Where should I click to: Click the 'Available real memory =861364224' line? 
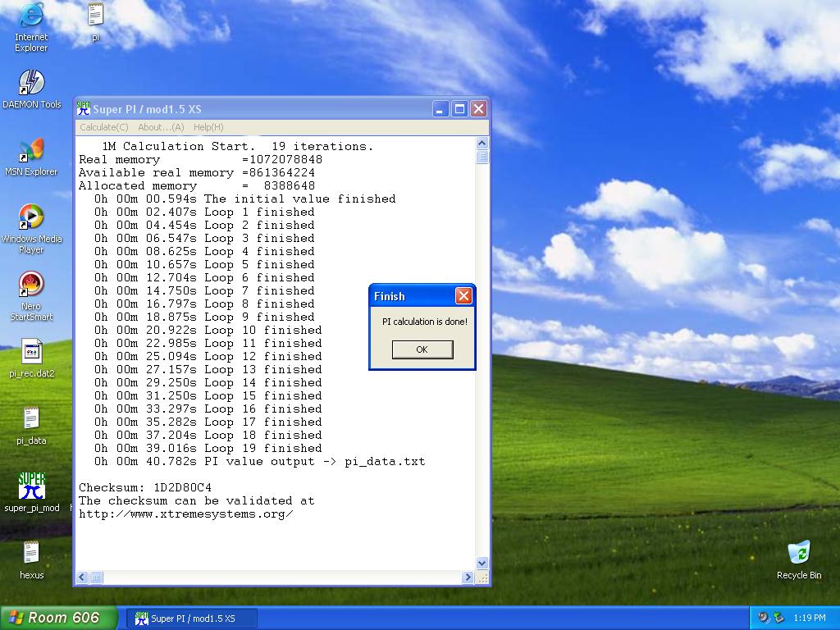coord(197,172)
